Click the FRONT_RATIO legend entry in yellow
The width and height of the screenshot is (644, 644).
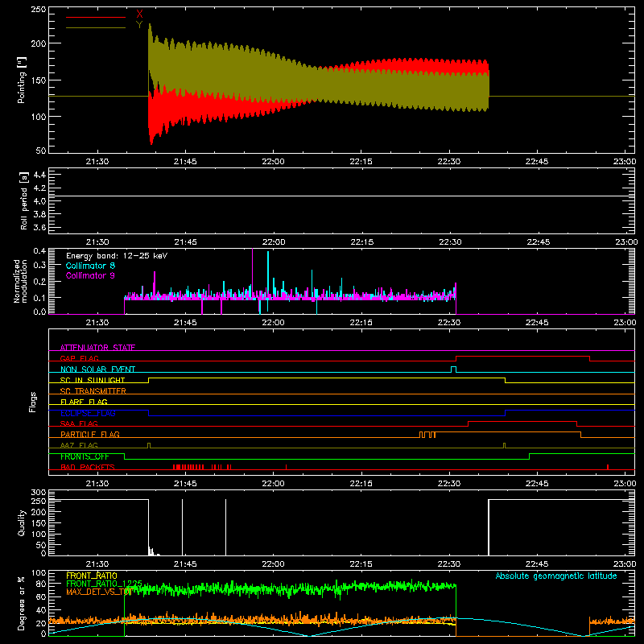click(x=92, y=576)
